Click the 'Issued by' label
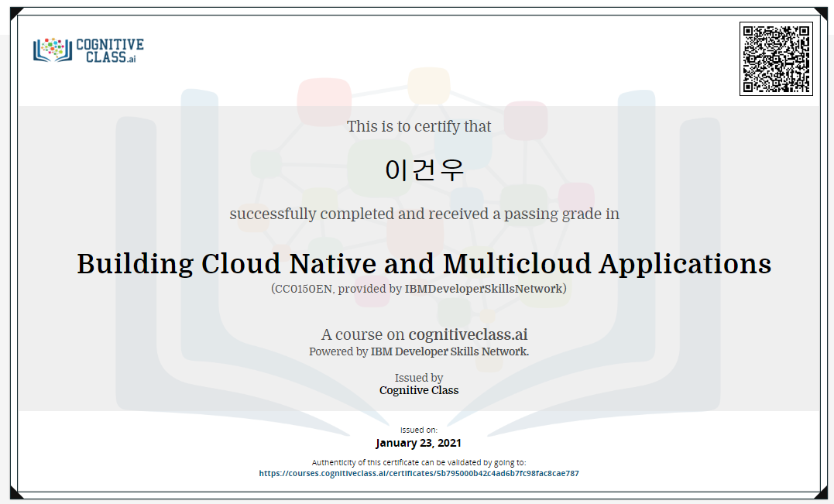Viewport: 834px width, 504px height. click(x=419, y=378)
